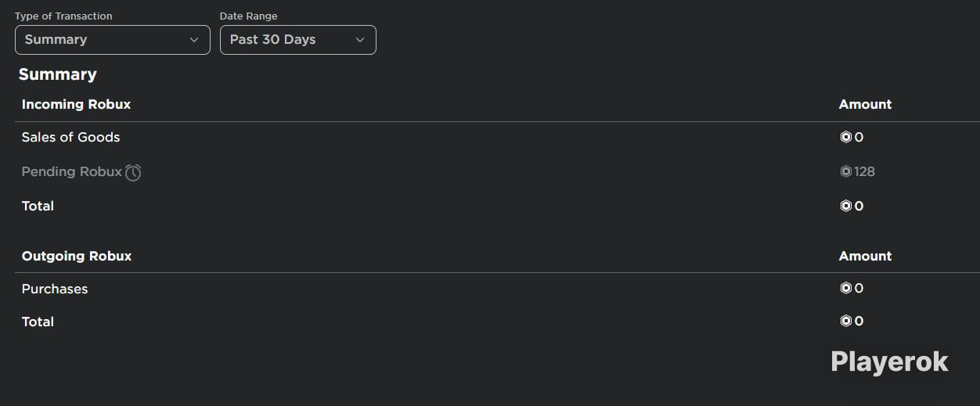Click the Robux icon in Incoming Total row

click(845, 206)
